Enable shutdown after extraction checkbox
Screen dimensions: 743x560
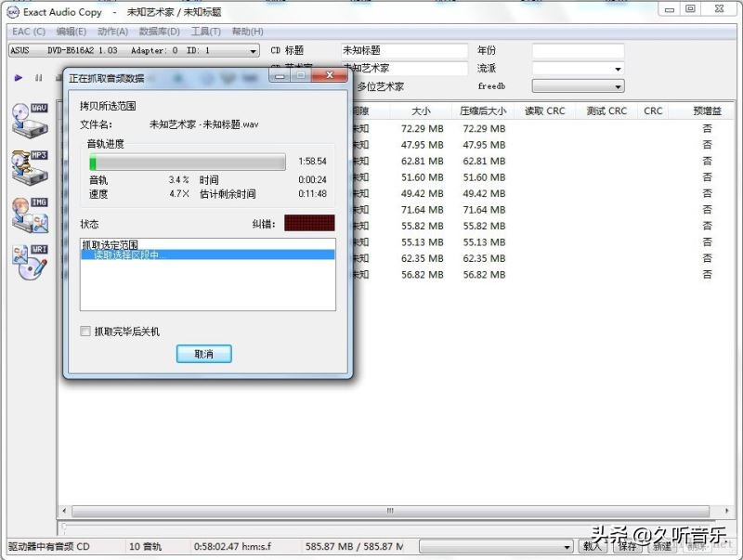tap(85, 332)
